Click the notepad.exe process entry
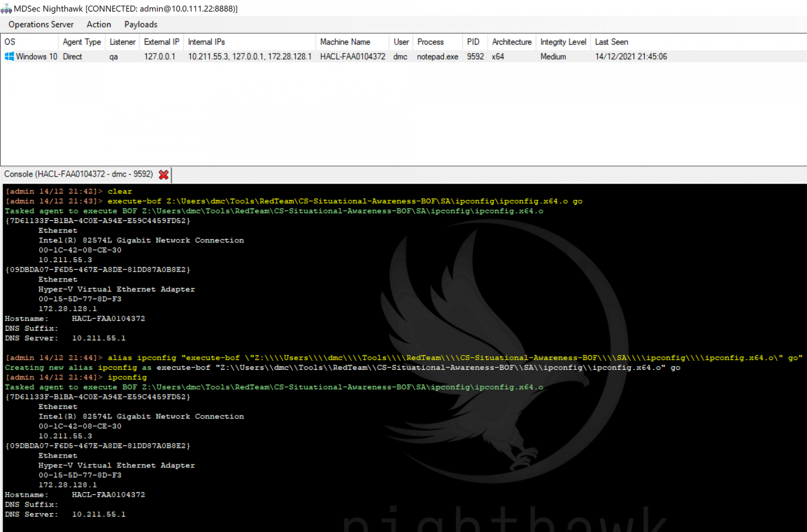This screenshot has width=807, height=532. pyautogui.click(x=437, y=56)
